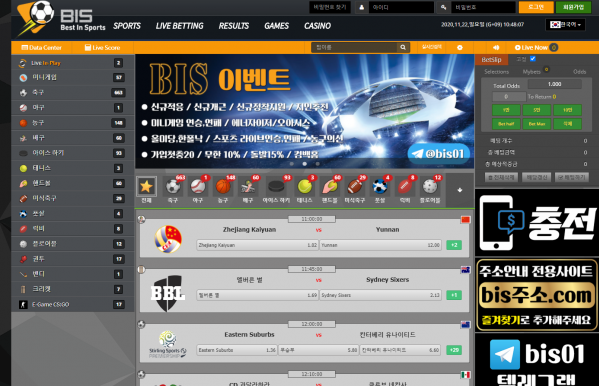599x386 pixels.
Task: Open the language selector dropdown
Action: [565, 25]
